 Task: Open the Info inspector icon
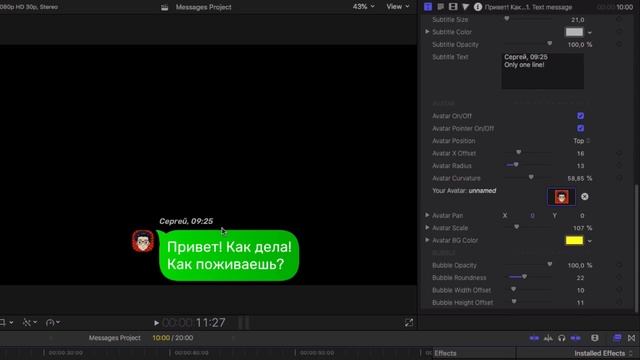point(478,7)
